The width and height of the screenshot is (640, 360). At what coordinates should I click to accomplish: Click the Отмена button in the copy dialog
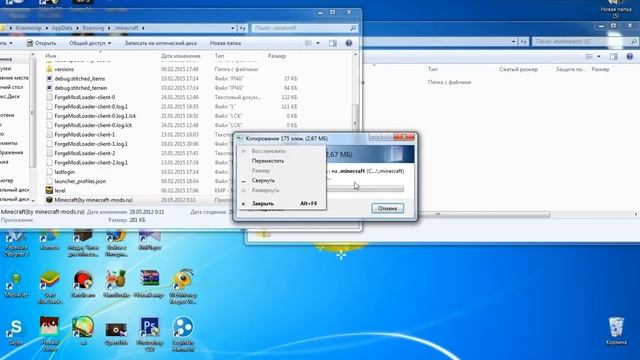[387, 208]
